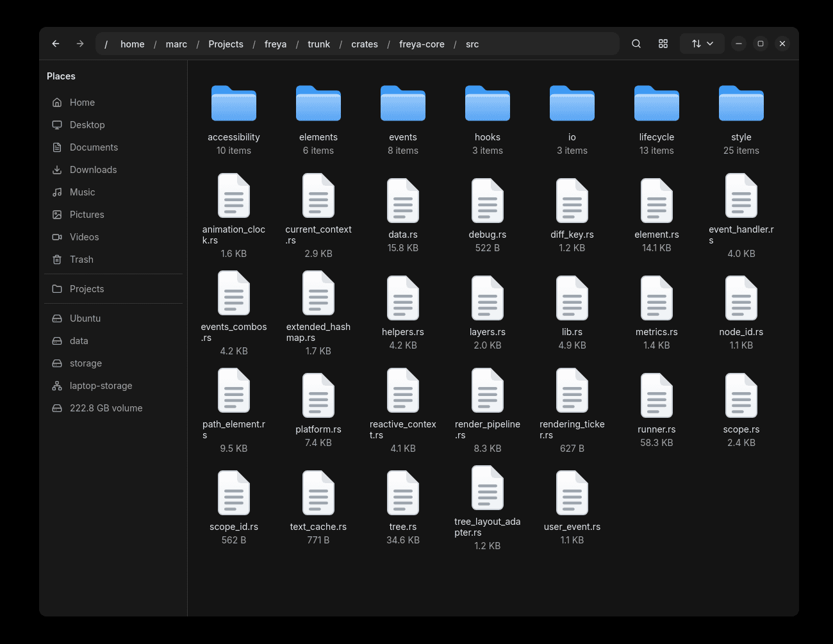The height and width of the screenshot is (644, 833).
Task: Go back to the previous folder
Action: click(x=56, y=44)
